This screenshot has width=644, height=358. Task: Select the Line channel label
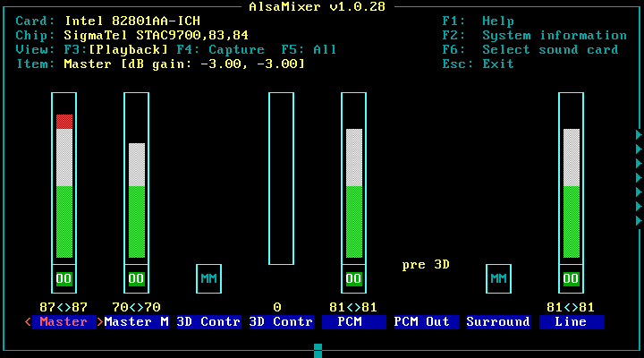click(x=572, y=322)
